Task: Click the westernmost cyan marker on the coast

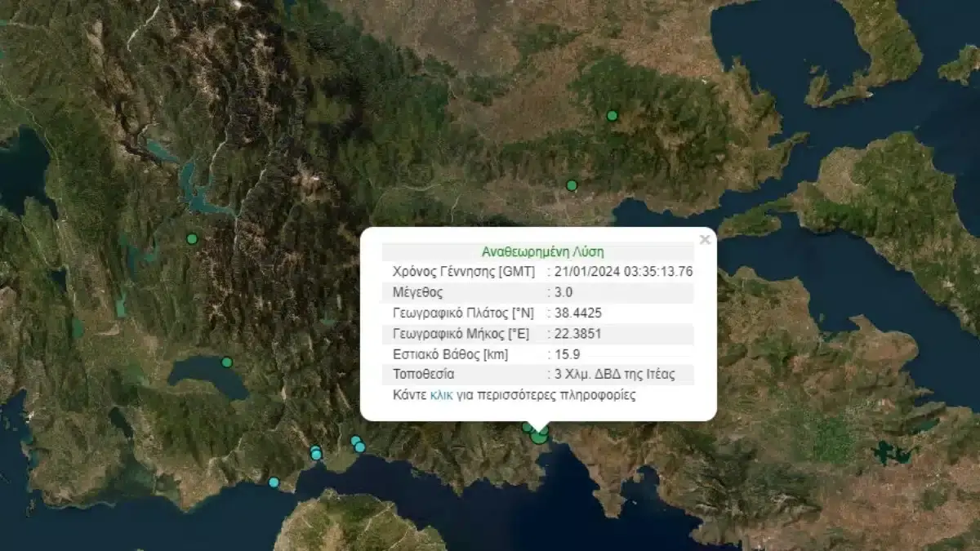Action: coord(274,482)
